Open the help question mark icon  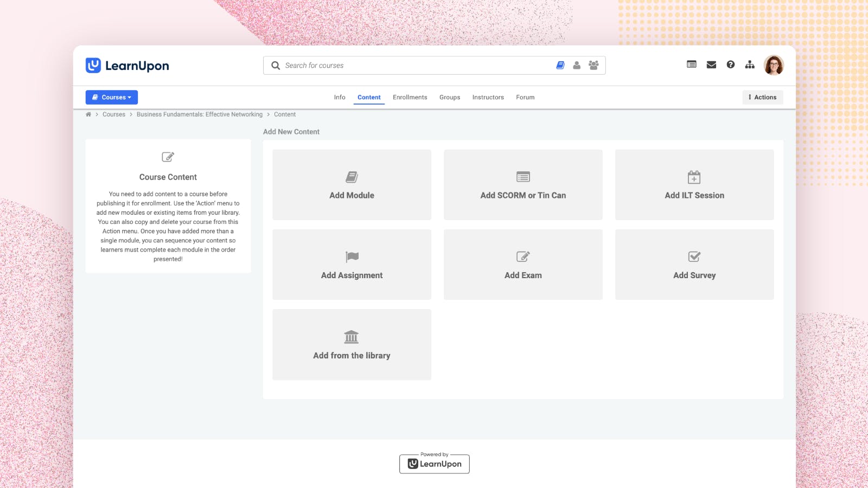click(x=730, y=65)
